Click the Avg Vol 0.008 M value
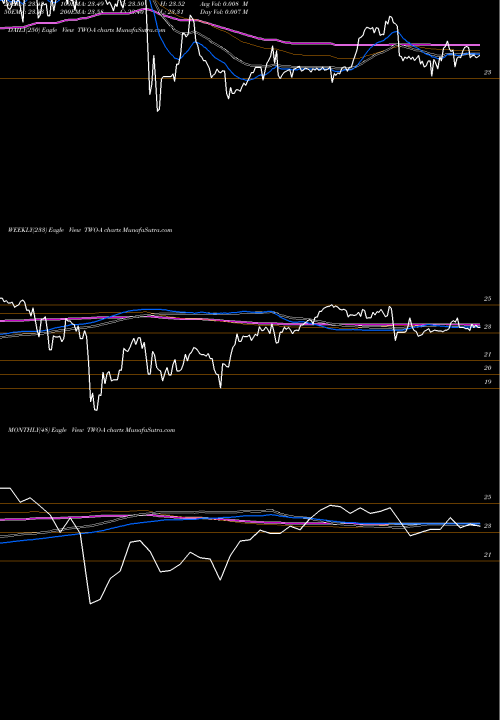This screenshot has width=500, height=720. [224, 4]
